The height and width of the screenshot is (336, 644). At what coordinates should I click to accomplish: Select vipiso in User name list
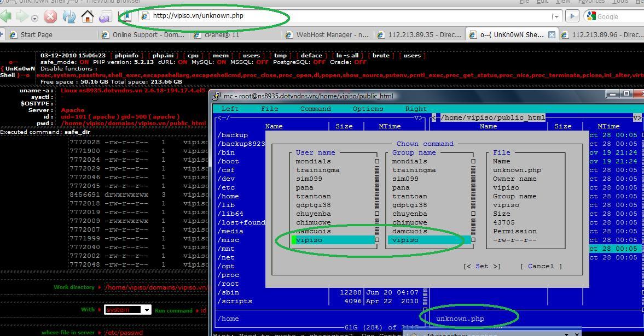(x=333, y=240)
